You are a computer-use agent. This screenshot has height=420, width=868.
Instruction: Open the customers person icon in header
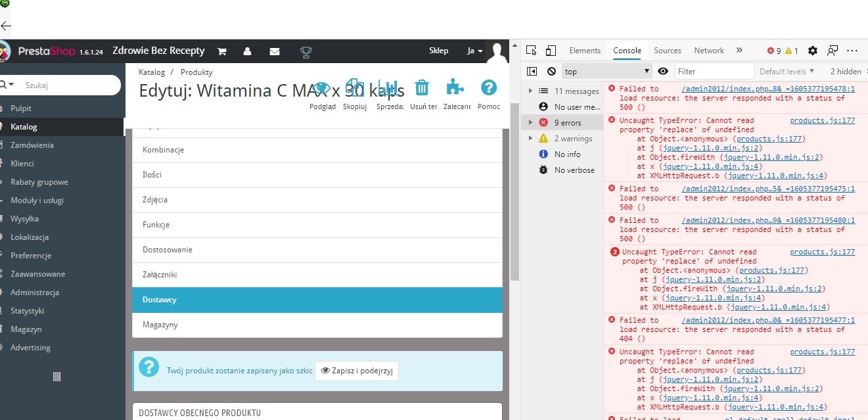(x=247, y=51)
